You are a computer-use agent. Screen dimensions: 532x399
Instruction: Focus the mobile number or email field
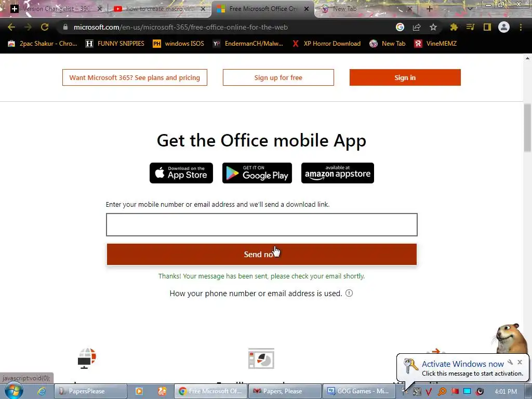[x=262, y=224]
